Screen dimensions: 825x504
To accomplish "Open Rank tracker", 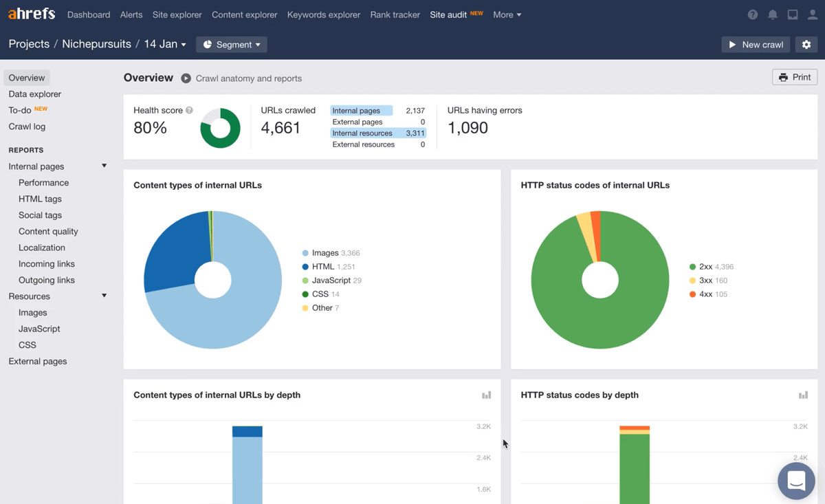I will [395, 14].
